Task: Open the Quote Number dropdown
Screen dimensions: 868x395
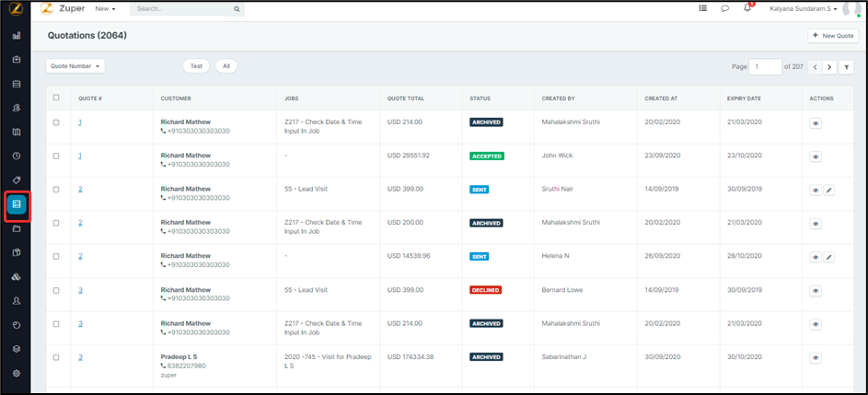Action: 75,66
